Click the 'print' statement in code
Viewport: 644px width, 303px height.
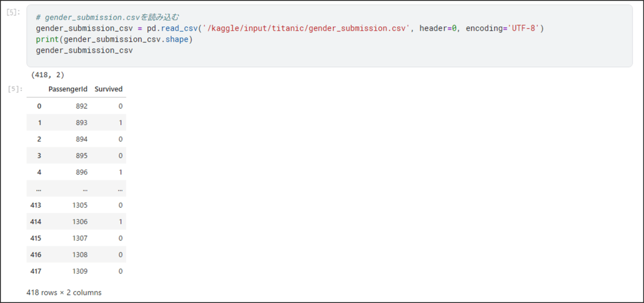click(48, 39)
